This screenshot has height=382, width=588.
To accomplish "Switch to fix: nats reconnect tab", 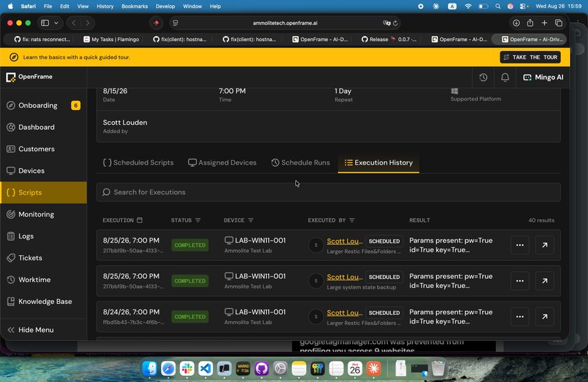I will [42, 39].
